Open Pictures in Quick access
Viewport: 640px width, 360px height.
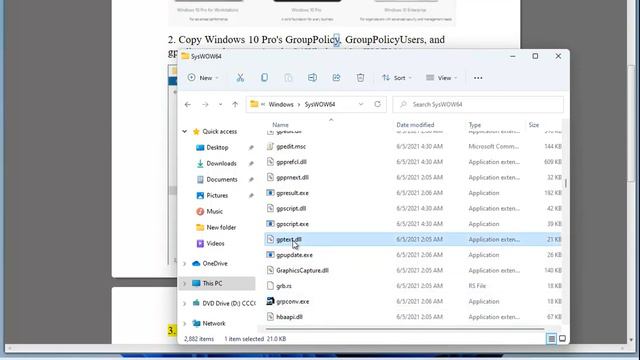click(x=217, y=195)
